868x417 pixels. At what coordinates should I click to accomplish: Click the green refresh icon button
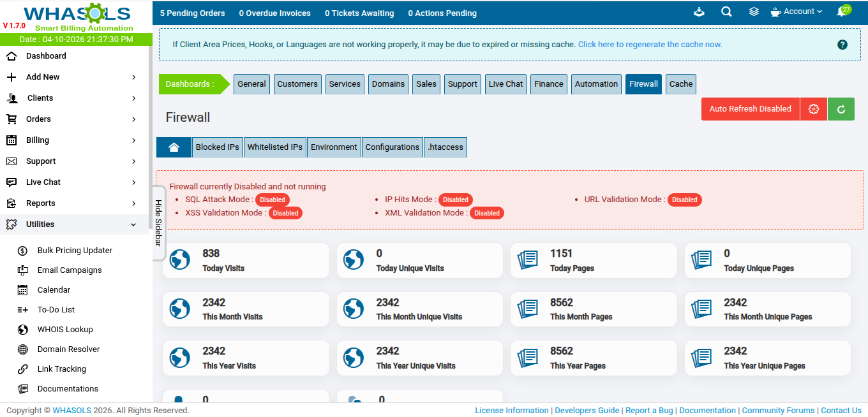pos(841,109)
